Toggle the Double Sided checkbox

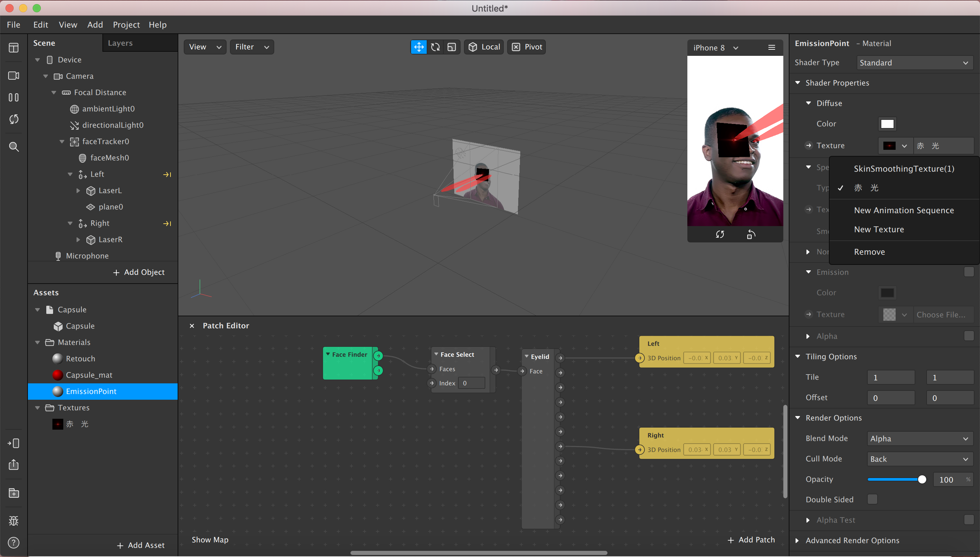[872, 499]
